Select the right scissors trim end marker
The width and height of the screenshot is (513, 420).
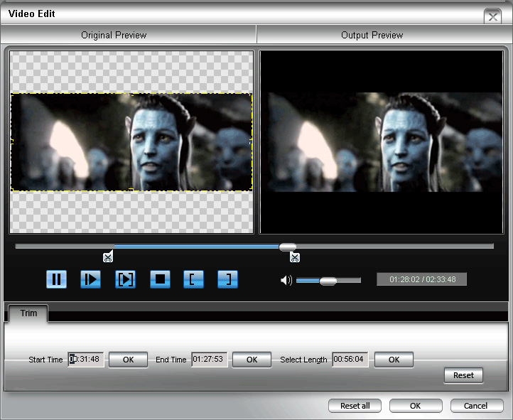(294, 257)
